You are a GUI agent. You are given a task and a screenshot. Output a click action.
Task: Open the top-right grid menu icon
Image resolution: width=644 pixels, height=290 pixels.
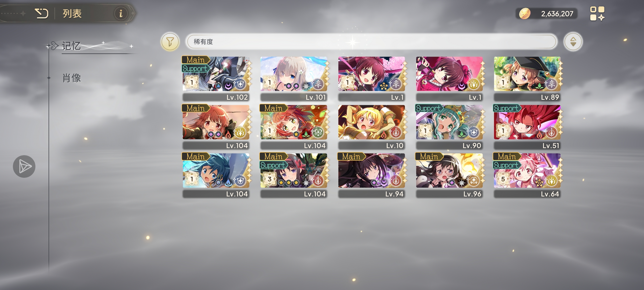click(597, 13)
